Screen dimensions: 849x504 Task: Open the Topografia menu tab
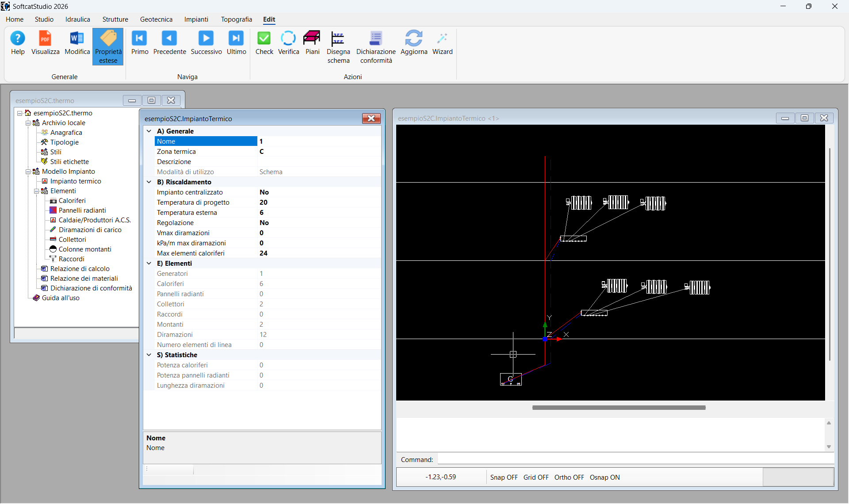tap(237, 19)
